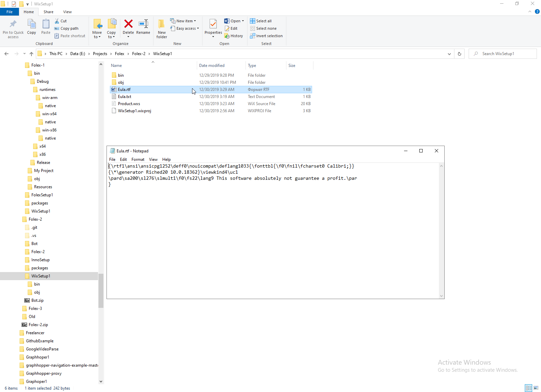Show file History from ribbon
Viewport: 541px width, 392px height.
coord(234,36)
